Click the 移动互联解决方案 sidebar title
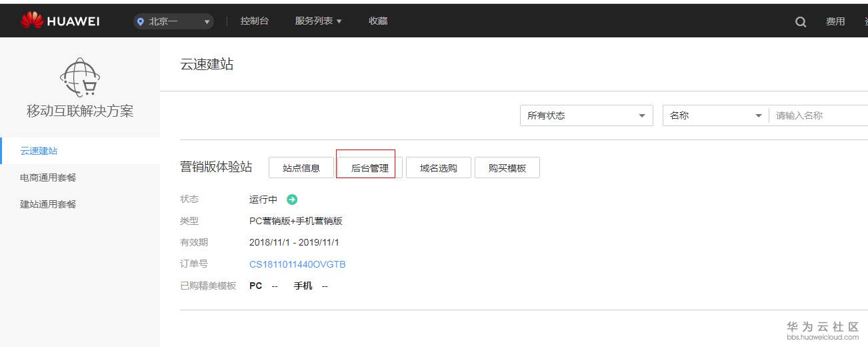Image resolution: width=868 pixels, height=347 pixels. coord(80,111)
